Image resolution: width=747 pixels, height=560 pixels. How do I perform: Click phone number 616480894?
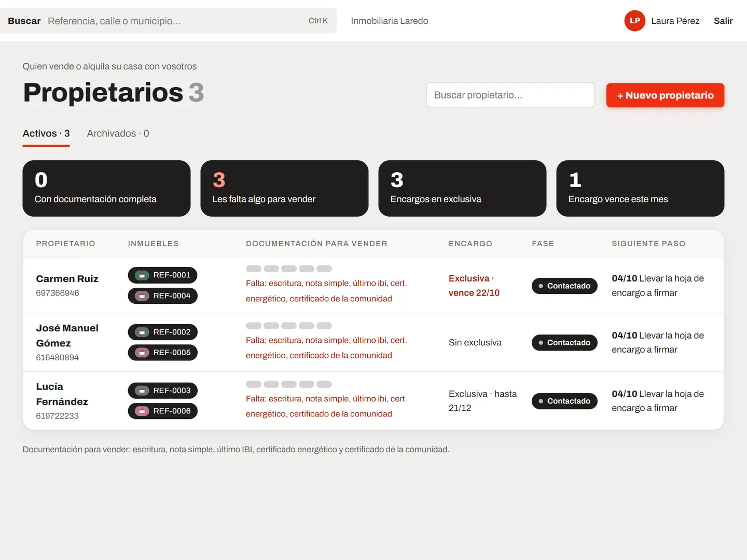(x=58, y=357)
